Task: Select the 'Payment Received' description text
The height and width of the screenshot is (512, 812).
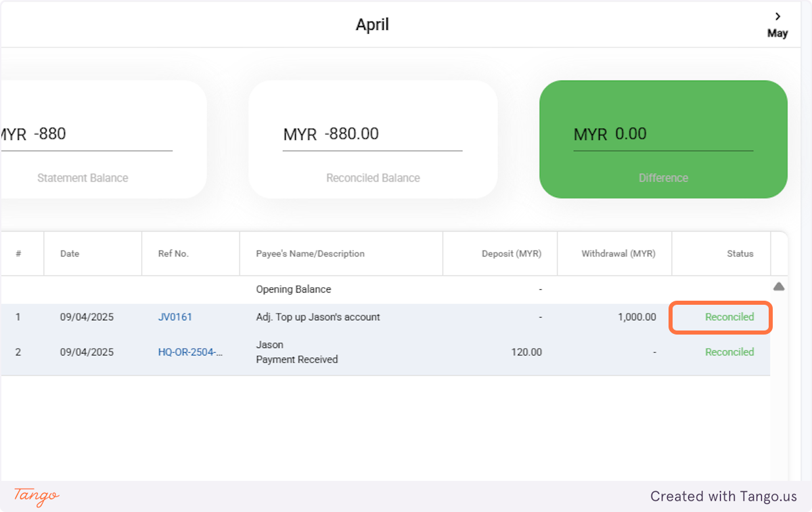Action: coord(297,360)
